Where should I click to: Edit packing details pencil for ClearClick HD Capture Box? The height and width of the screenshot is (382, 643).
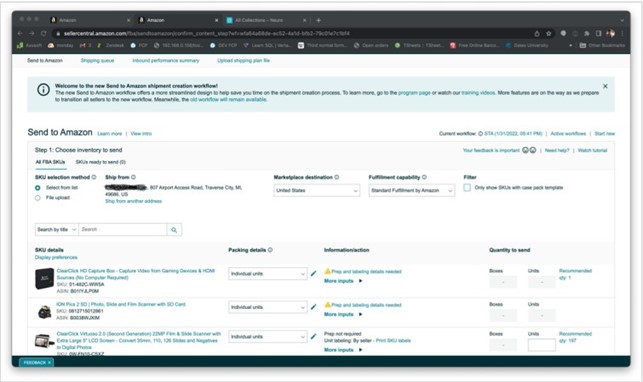point(314,273)
